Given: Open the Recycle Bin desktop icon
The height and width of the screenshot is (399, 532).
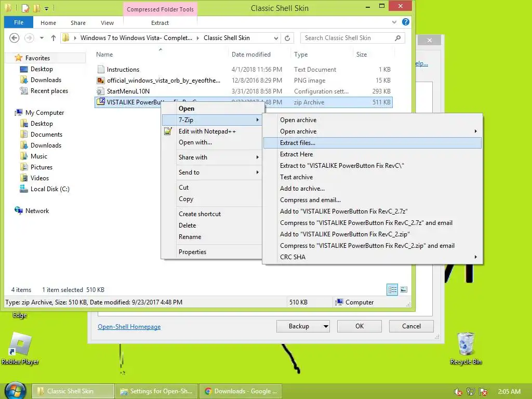Looking at the screenshot, I should click(x=466, y=349).
